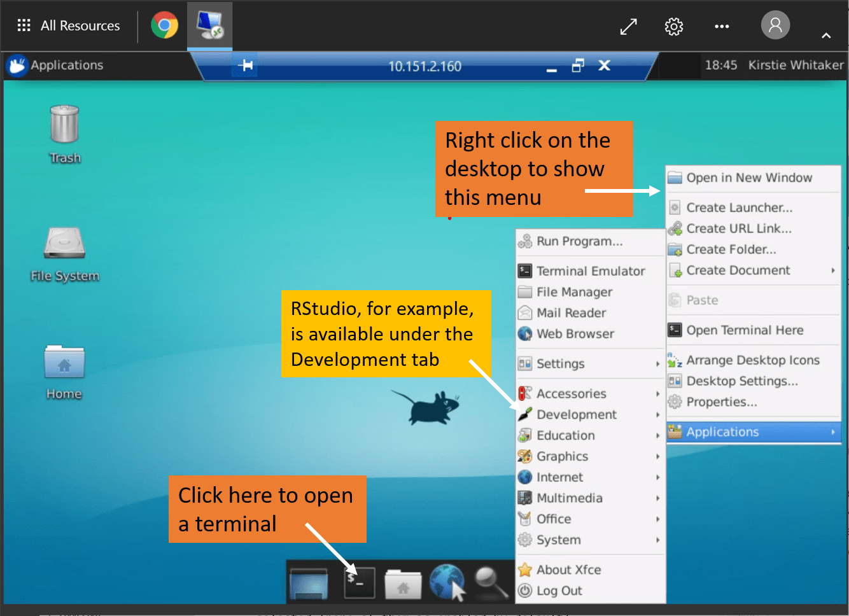Click the Paste menu entry
Screen dimensions: 849x616
click(x=754, y=300)
